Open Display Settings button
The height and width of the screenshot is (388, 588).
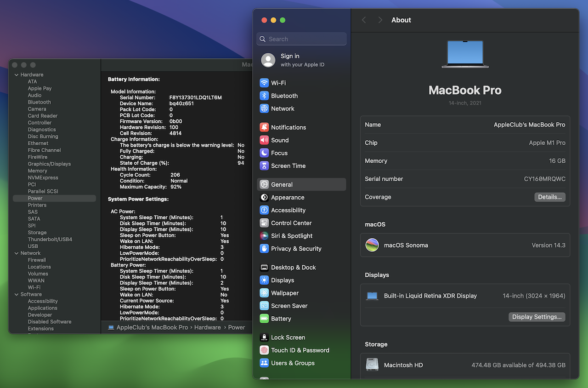click(537, 317)
